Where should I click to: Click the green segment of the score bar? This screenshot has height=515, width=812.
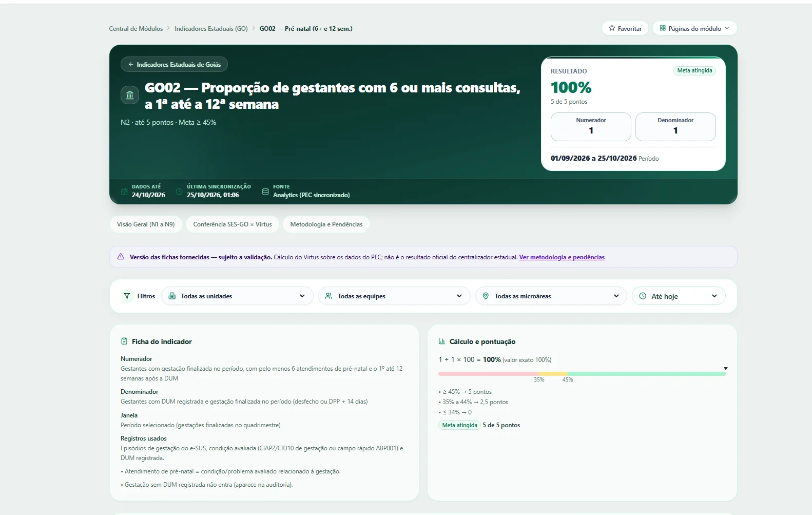(647, 374)
